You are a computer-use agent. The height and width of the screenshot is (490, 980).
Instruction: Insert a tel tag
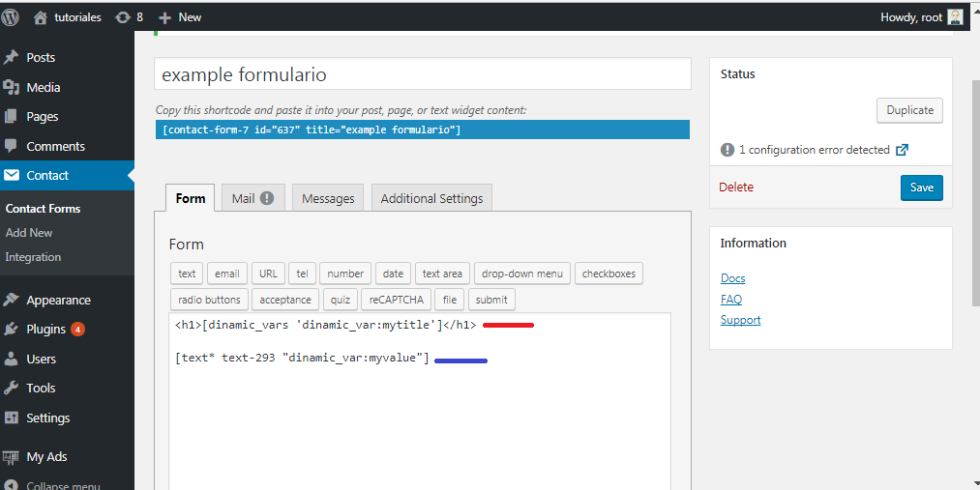point(303,274)
